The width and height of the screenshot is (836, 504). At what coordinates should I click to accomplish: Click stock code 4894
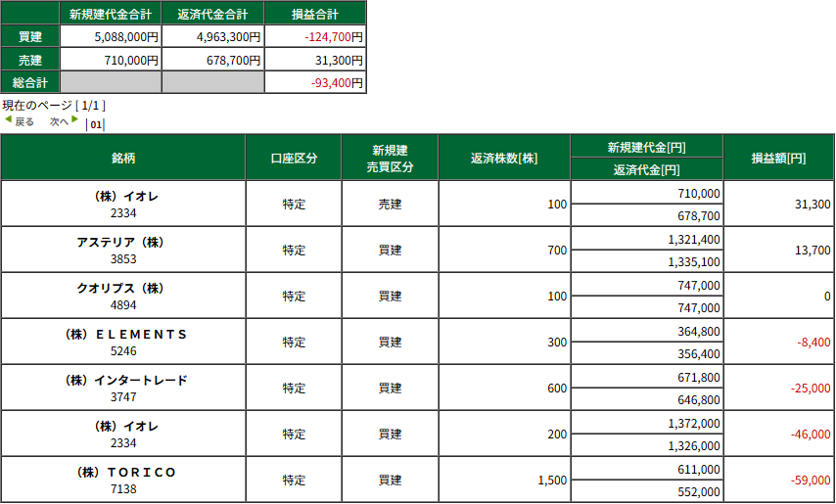[123, 304]
